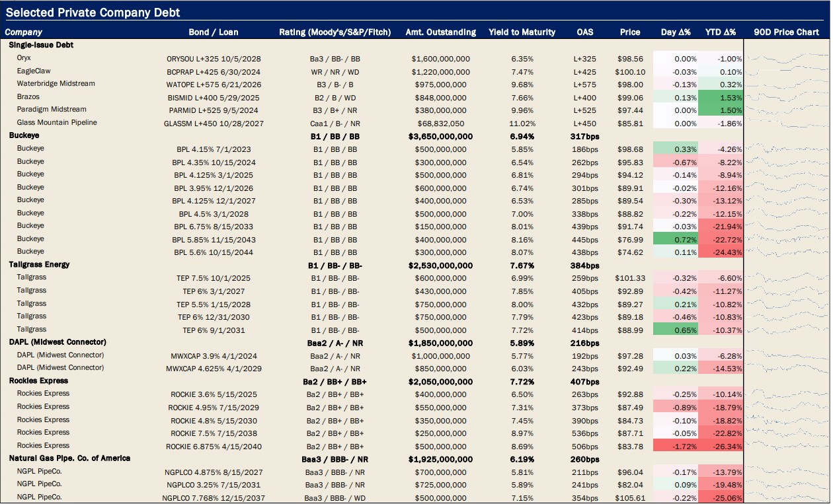This screenshot has width=833, height=504.
Task: Select DAPL total amount '$1,850,000,000'
Action: click(440, 343)
